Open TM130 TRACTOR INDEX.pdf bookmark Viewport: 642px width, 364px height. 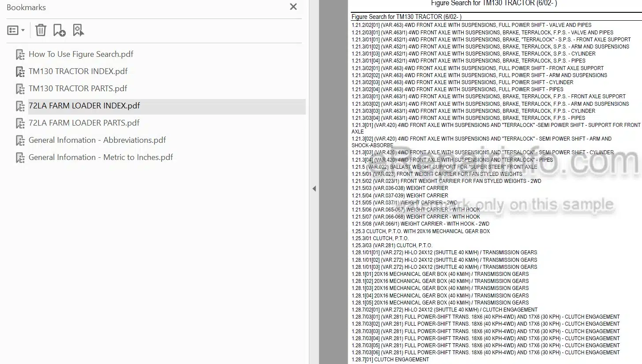point(78,71)
